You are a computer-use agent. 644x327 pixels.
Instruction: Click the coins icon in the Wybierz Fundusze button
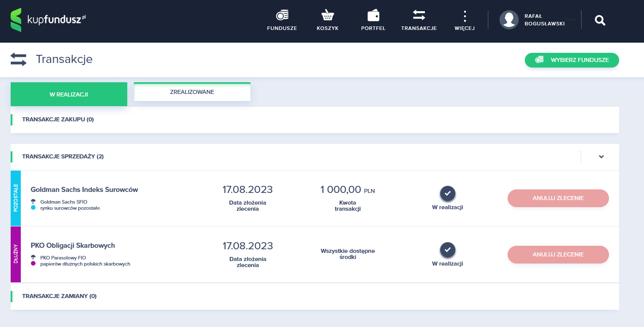click(540, 60)
